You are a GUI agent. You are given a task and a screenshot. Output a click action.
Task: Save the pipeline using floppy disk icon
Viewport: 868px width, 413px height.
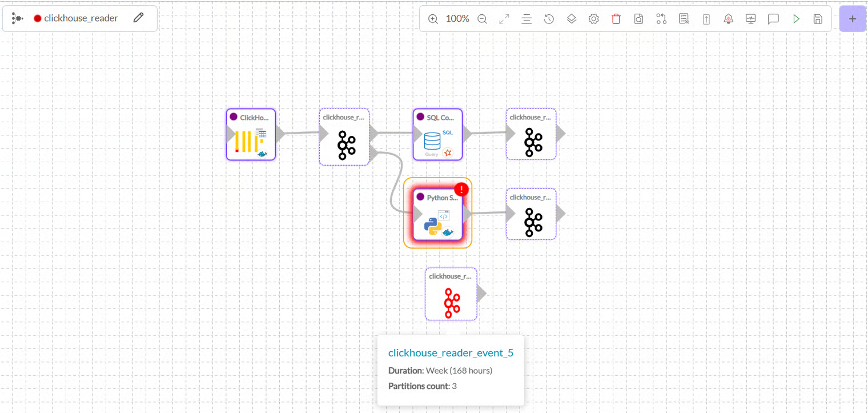pos(818,19)
